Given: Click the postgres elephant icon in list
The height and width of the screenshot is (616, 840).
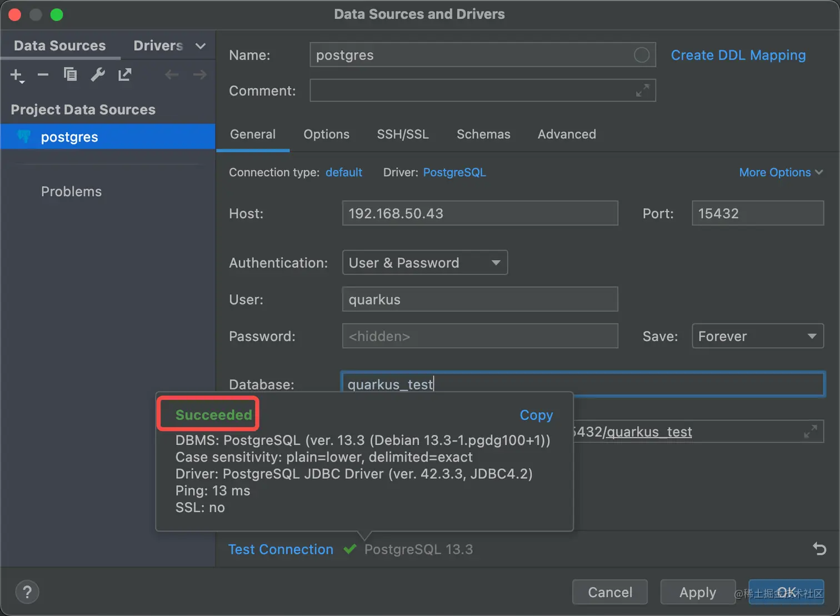Looking at the screenshot, I should (x=24, y=137).
